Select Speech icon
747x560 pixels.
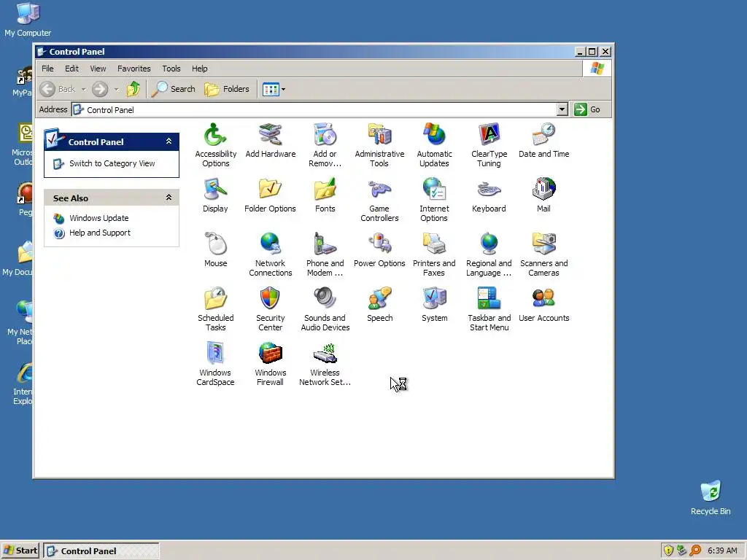point(379,299)
